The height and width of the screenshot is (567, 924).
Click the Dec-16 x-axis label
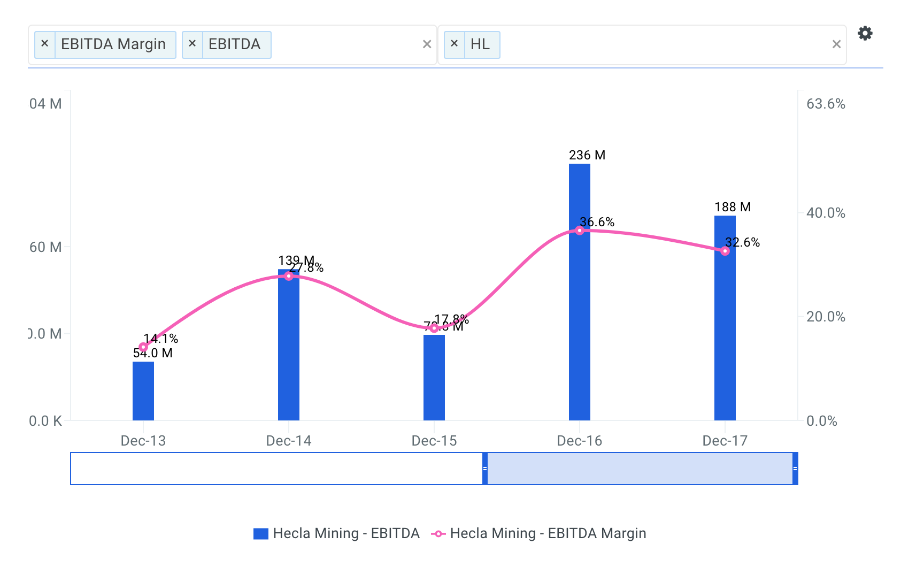click(x=580, y=441)
